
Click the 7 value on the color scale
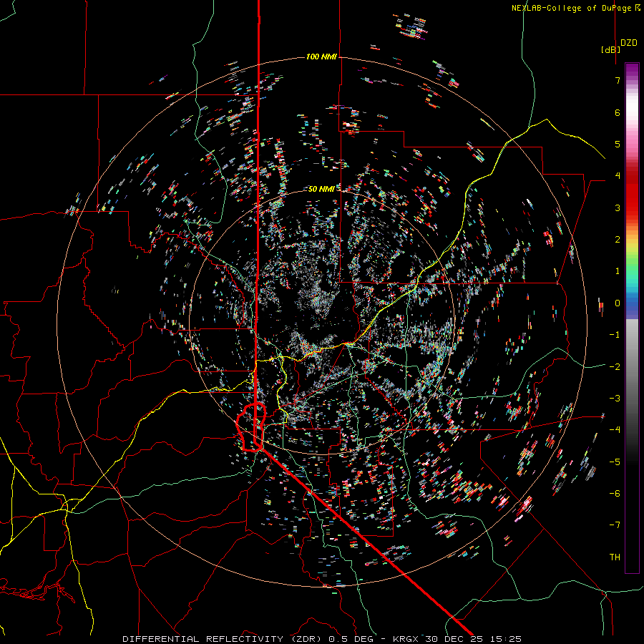tap(618, 80)
